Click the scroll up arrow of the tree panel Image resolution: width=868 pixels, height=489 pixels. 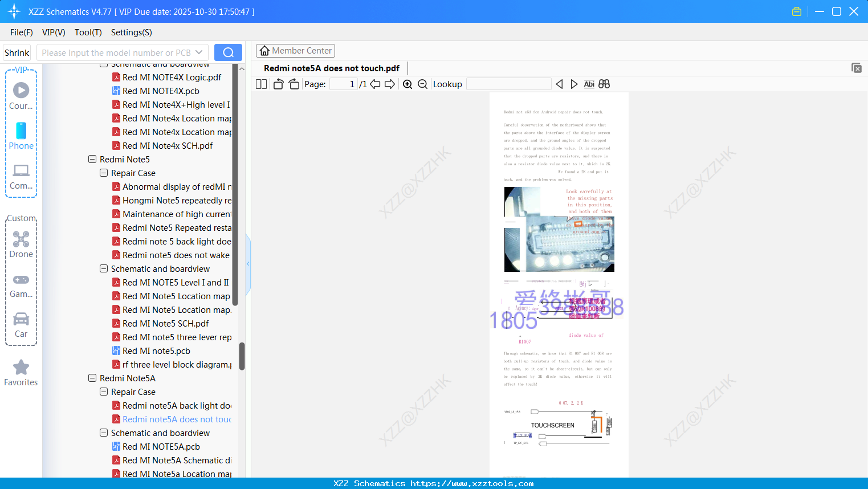pos(242,68)
